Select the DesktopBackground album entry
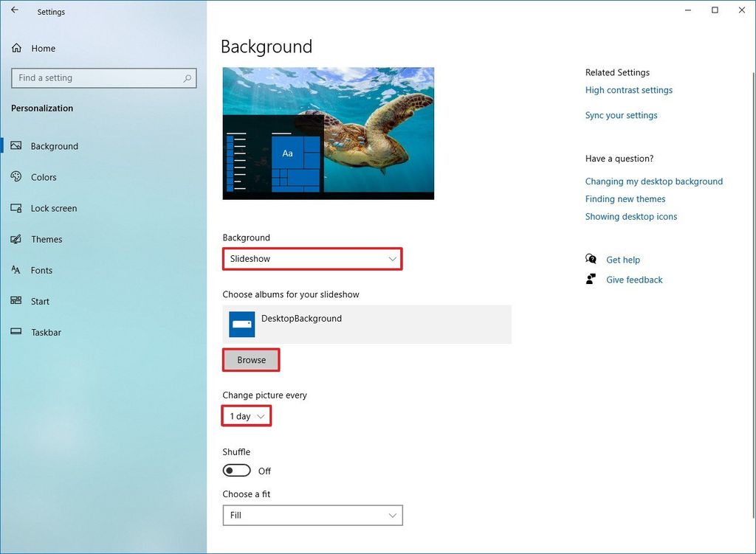Screen dimensions: 756x554 pyautogui.click(x=367, y=324)
